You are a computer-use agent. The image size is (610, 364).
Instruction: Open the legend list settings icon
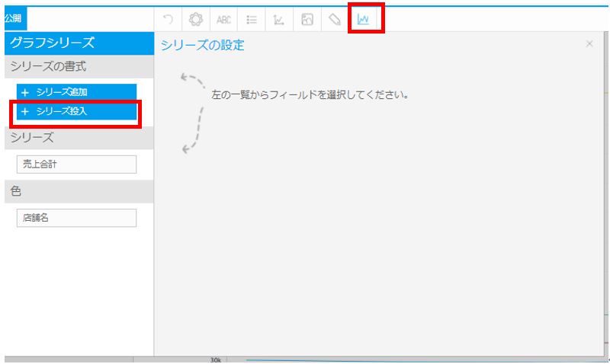click(x=252, y=20)
